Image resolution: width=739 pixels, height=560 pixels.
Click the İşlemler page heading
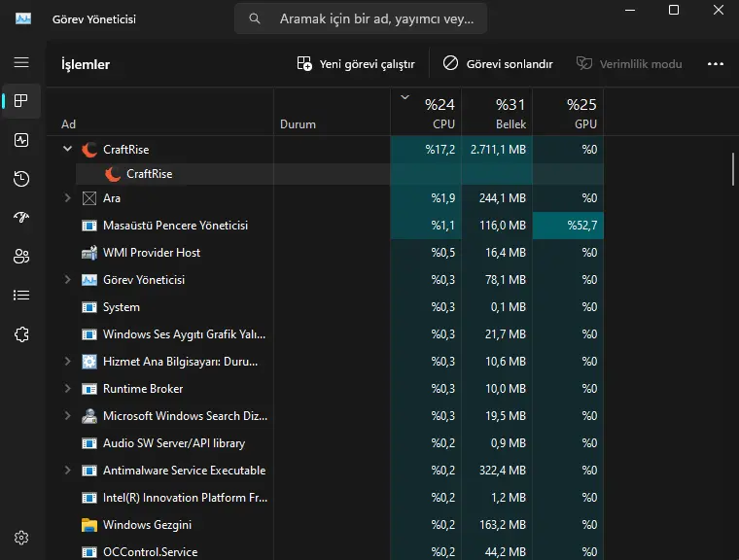pos(86,64)
